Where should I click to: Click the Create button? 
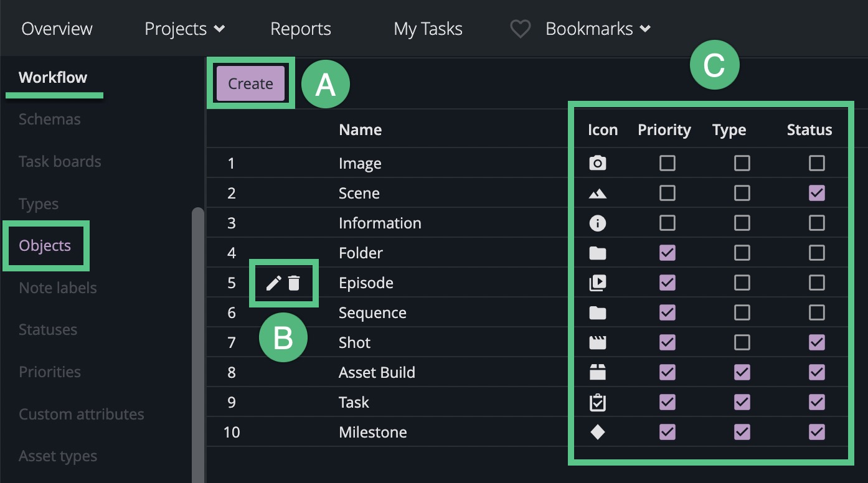(250, 83)
